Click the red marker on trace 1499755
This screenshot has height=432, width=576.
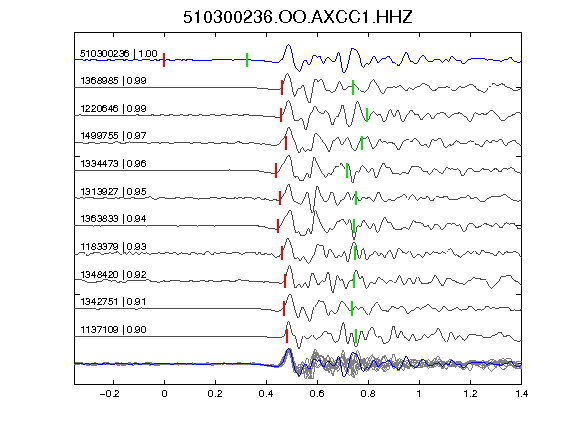286,143
